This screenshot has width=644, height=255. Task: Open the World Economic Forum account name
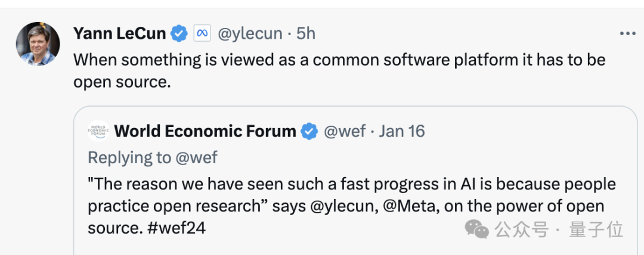205,131
